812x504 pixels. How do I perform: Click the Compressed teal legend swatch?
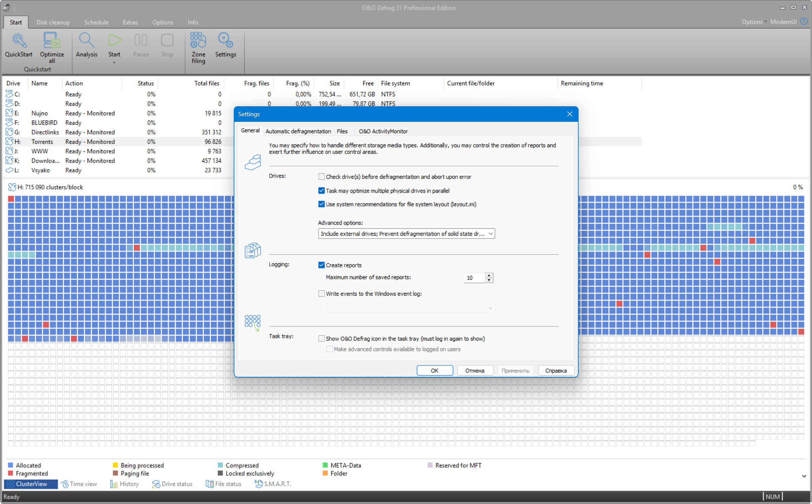click(x=220, y=465)
